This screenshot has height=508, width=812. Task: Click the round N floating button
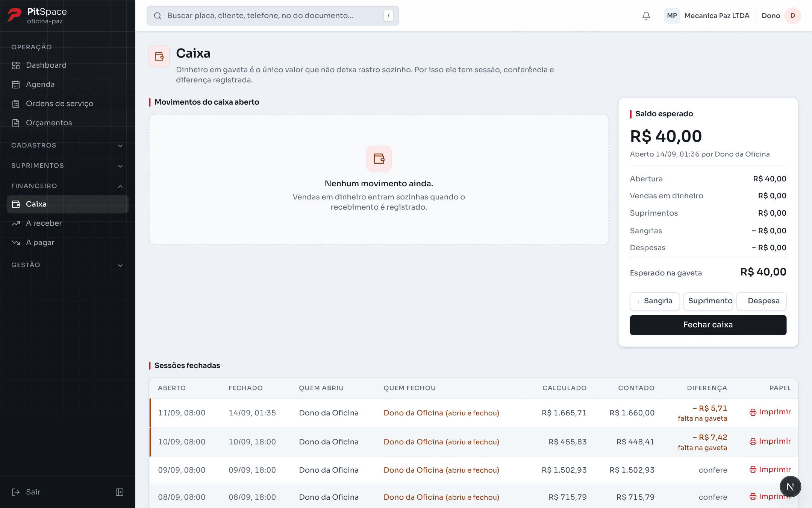(790, 487)
